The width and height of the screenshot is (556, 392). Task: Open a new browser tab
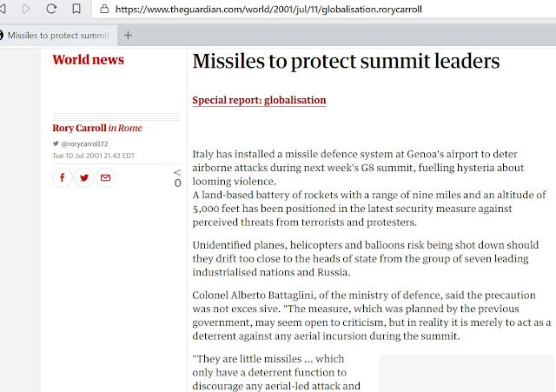[129, 36]
